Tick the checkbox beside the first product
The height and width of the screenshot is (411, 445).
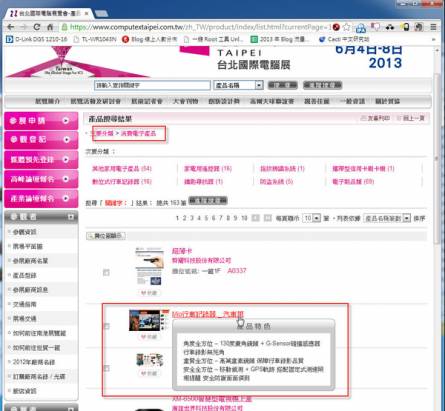point(106,273)
